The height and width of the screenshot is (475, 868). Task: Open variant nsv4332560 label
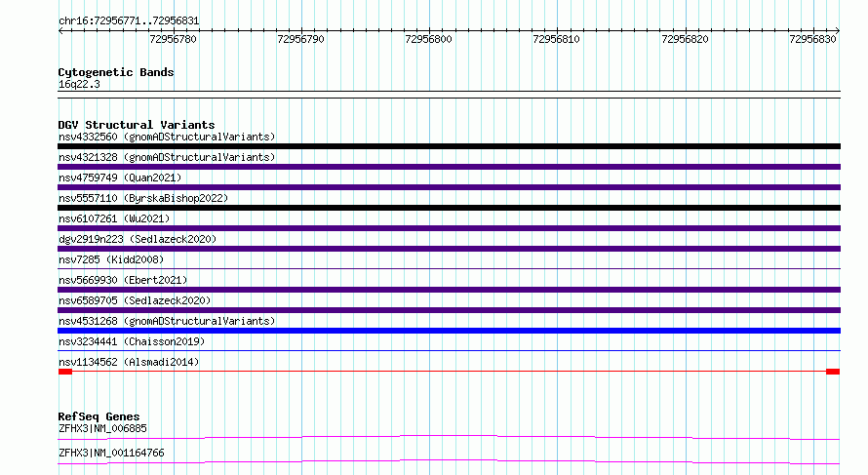tap(167, 137)
